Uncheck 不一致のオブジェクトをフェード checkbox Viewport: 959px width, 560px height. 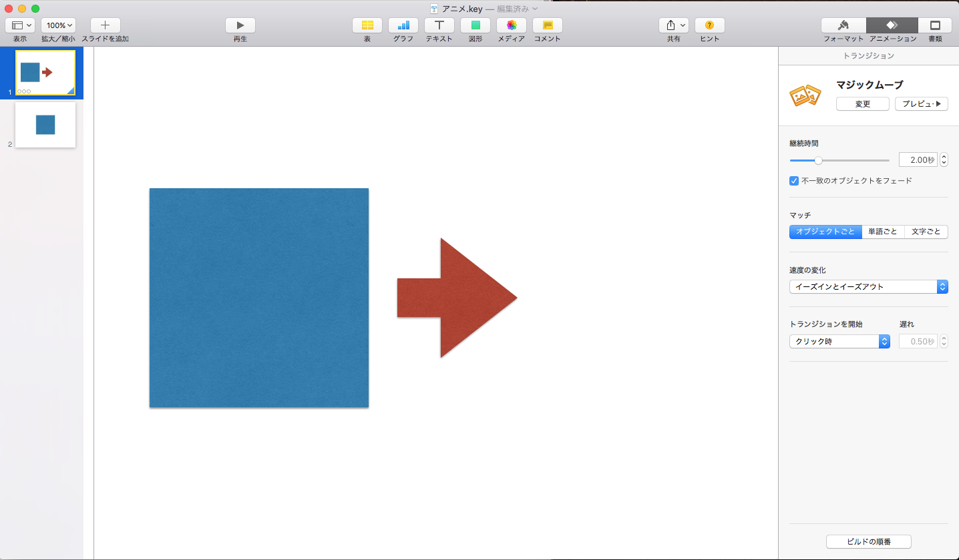[794, 181]
